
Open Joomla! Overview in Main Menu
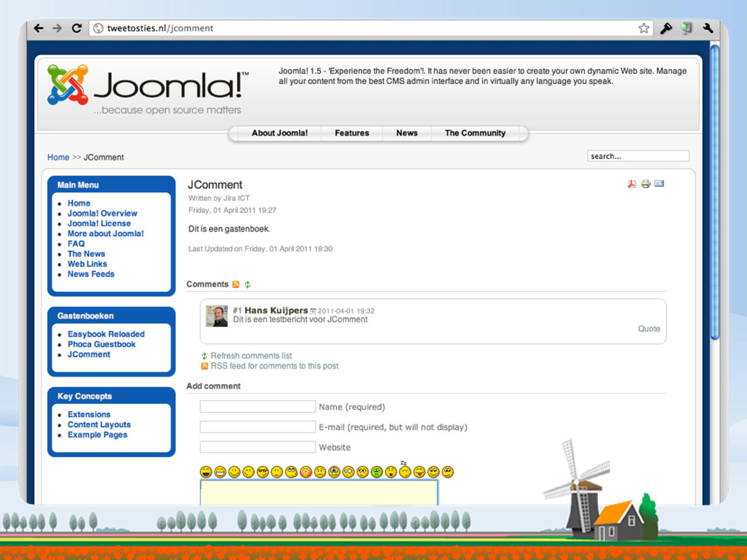(102, 213)
